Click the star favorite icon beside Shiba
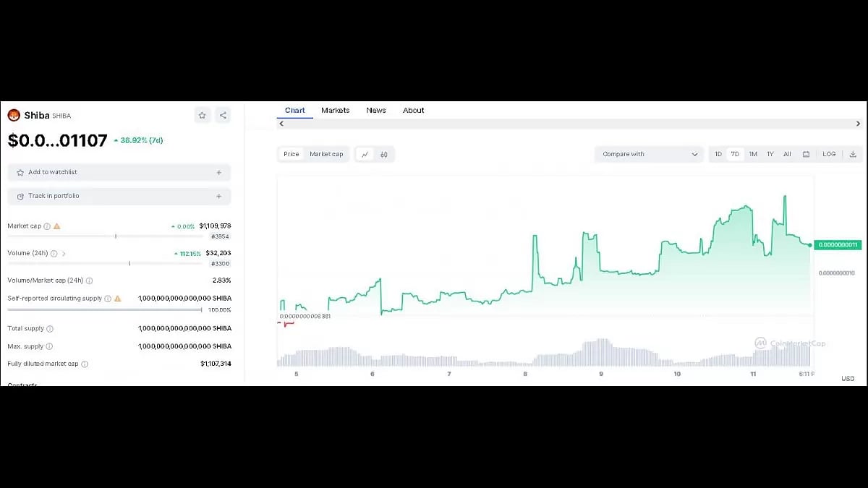This screenshot has height=488, width=868. (x=203, y=115)
